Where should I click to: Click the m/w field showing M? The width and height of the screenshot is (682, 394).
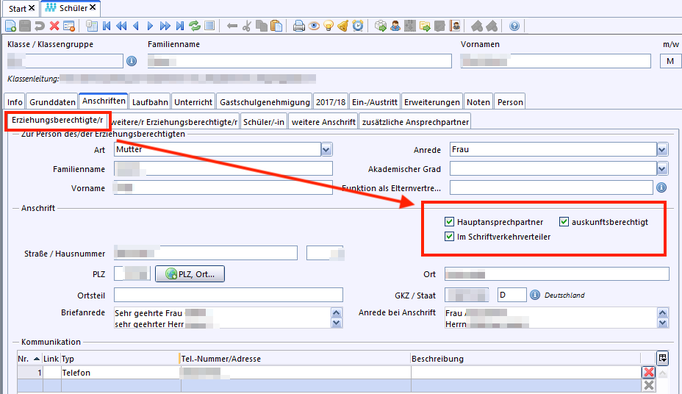pyautogui.click(x=670, y=61)
